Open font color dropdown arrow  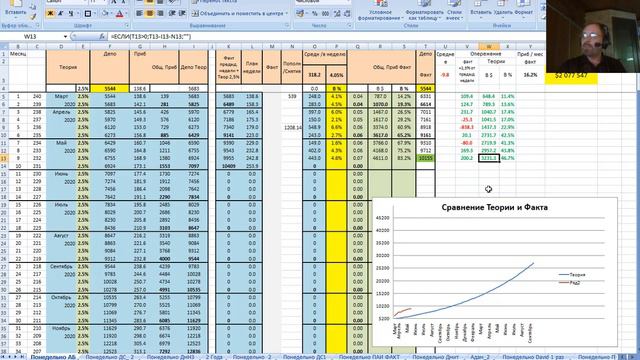[x=126, y=13]
